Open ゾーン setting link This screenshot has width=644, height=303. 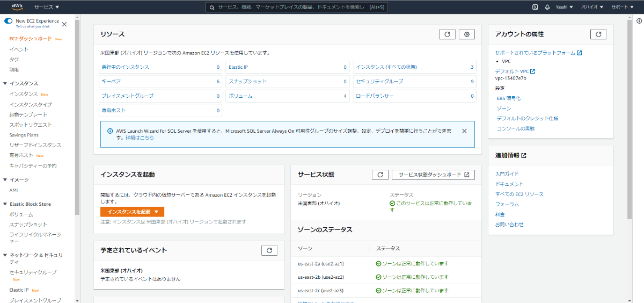pos(504,109)
